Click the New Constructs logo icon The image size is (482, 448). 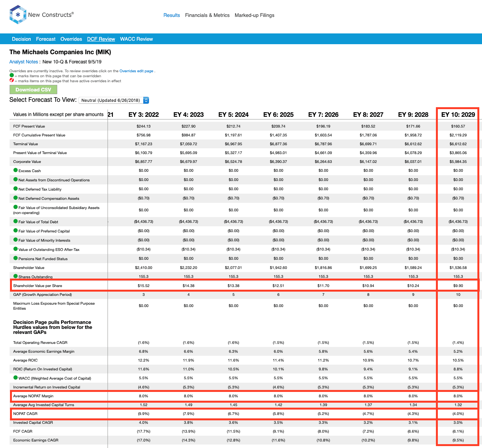point(18,15)
